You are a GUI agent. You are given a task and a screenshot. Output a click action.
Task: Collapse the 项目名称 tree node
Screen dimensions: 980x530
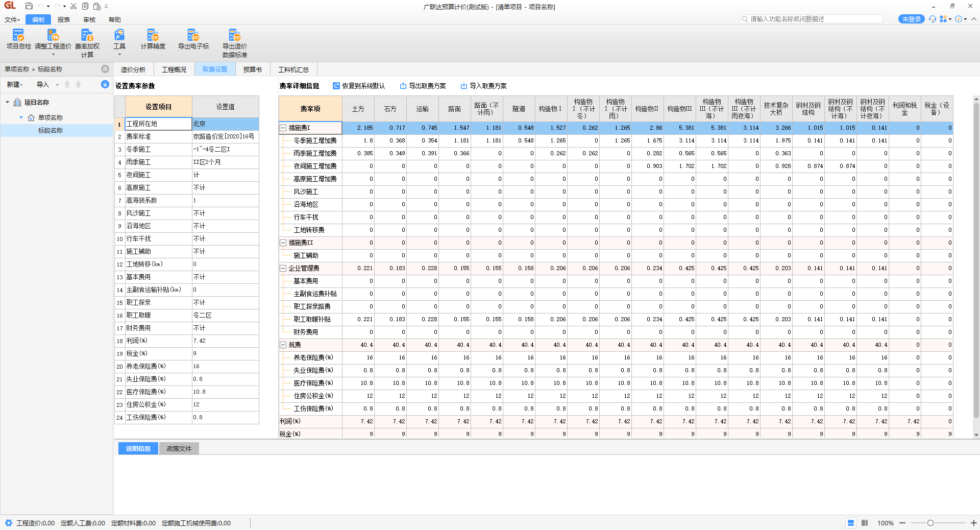(x=8, y=102)
